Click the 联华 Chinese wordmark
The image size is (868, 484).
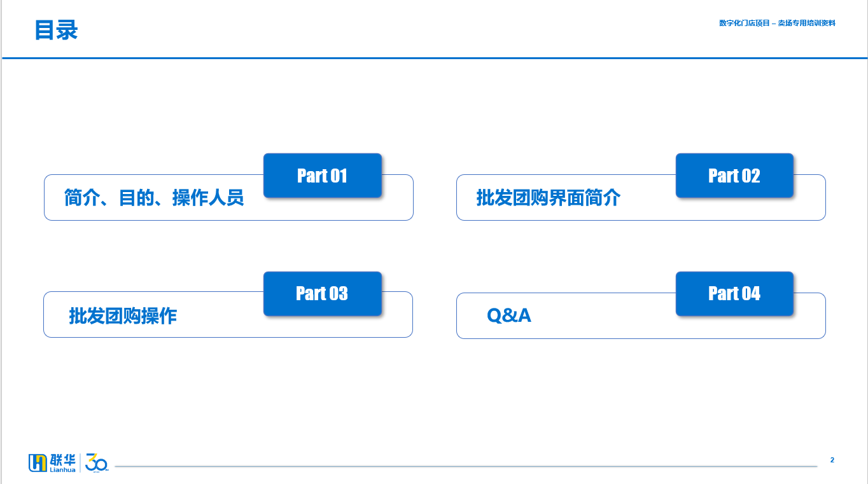pyautogui.click(x=62, y=460)
